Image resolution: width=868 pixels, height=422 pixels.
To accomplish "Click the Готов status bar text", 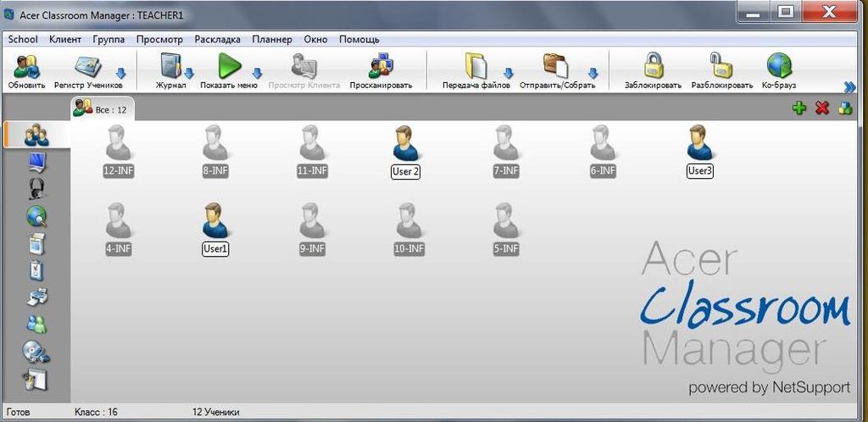I will point(19,412).
